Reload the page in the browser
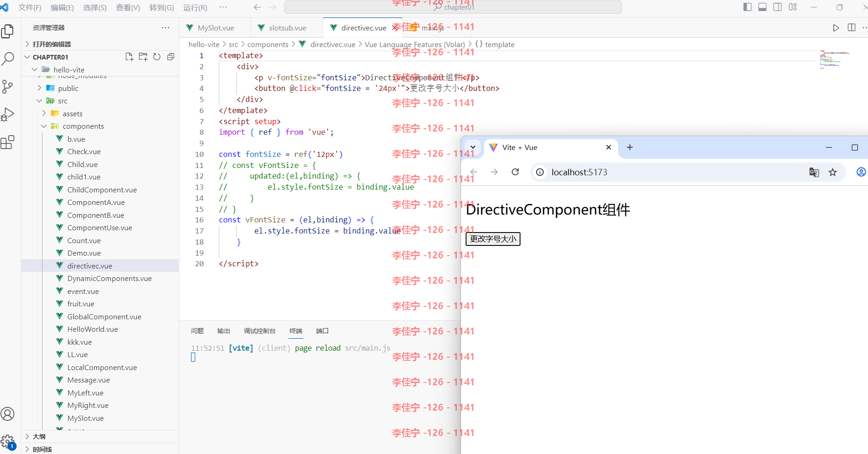This screenshot has width=868, height=454. coord(515,172)
